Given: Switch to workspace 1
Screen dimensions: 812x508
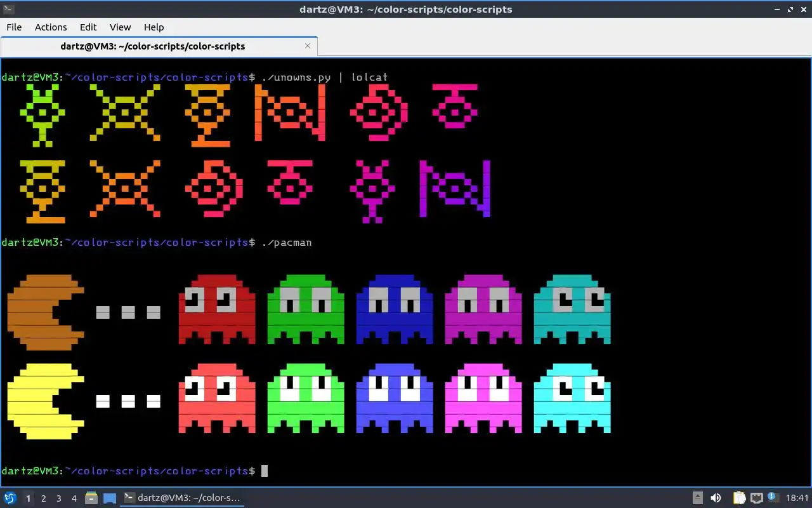Looking at the screenshot, I should pos(28,498).
